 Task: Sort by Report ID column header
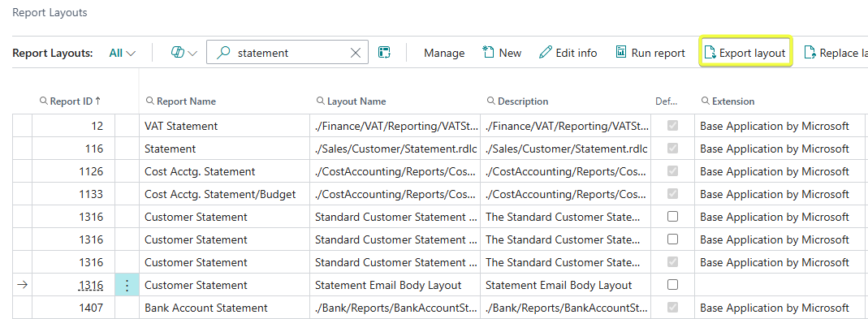tap(71, 101)
